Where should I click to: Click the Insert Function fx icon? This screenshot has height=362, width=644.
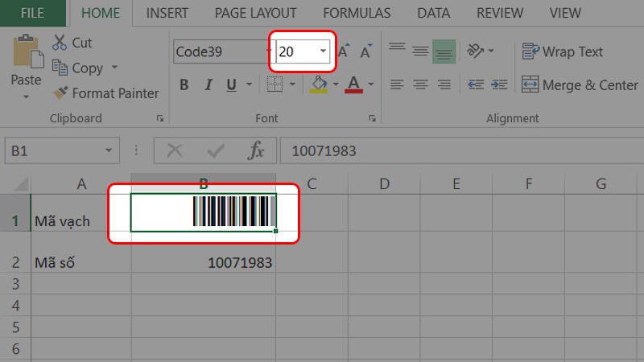[256, 150]
